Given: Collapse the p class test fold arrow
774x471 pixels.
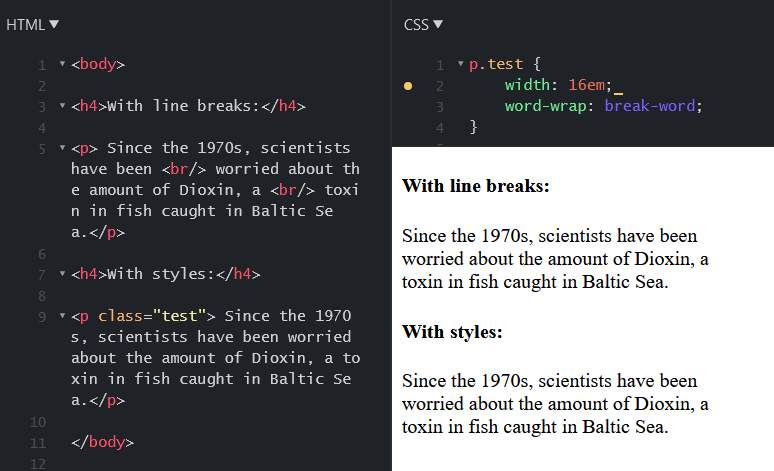Looking at the screenshot, I should tap(62, 315).
